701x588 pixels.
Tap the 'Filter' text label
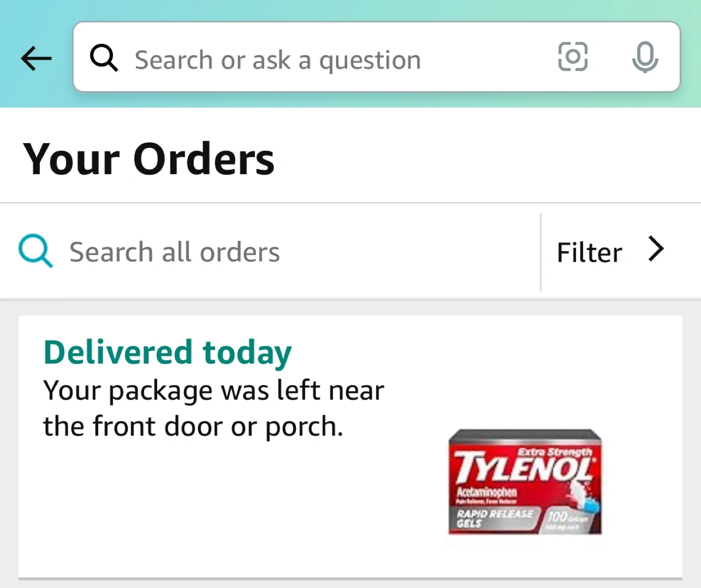click(590, 252)
